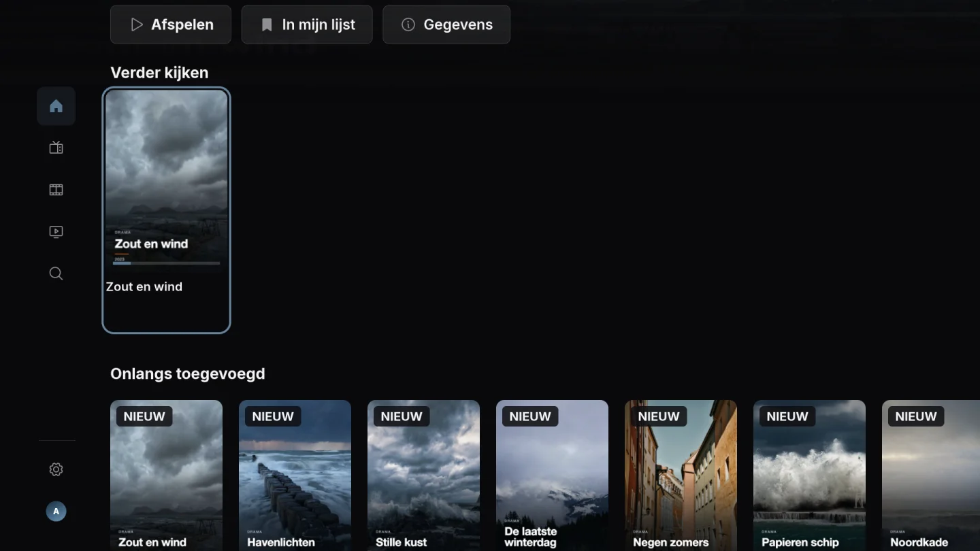
Task: Add title via In mijn lijst button
Action: [x=307, y=24]
